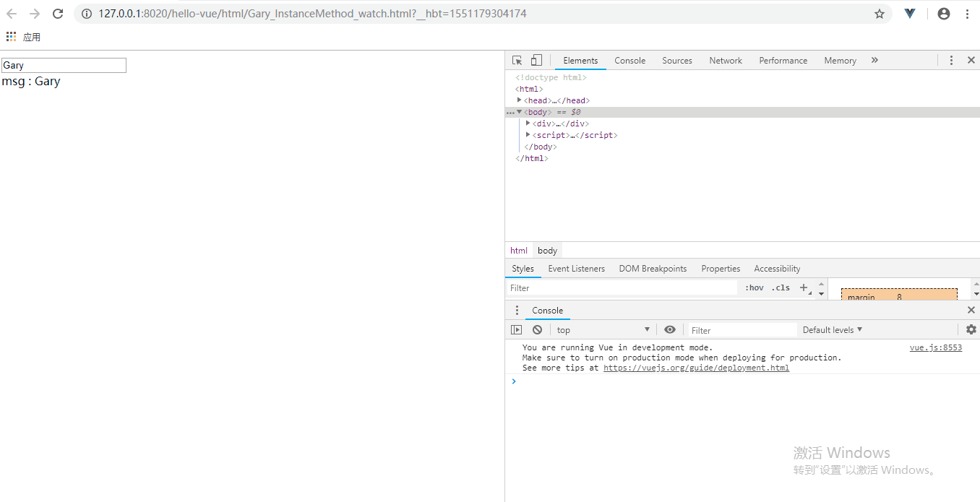Open the Event Listeners pane

click(x=576, y=269)
